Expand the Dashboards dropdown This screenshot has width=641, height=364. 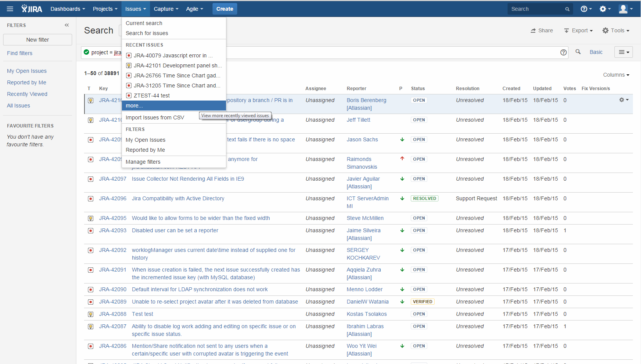point(67,9)
